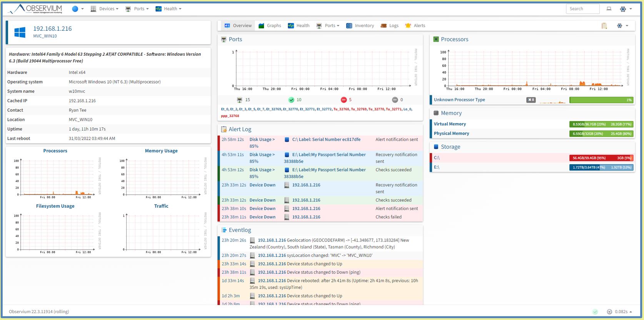The width and height of the screenshot is (644, 320).
Task: Click the 192.168.1.216 device title link
Action: tap(52, 28)
